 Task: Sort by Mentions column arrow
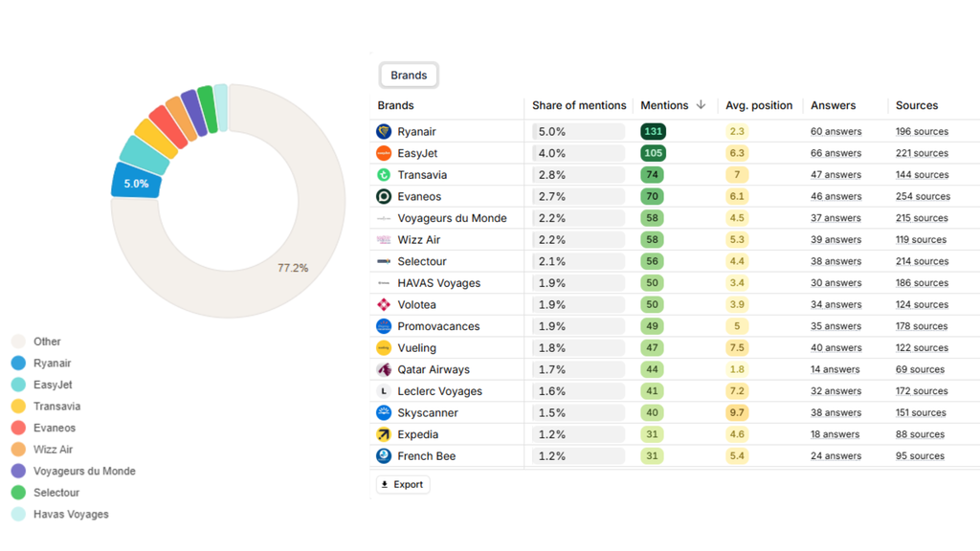point(701,105)
